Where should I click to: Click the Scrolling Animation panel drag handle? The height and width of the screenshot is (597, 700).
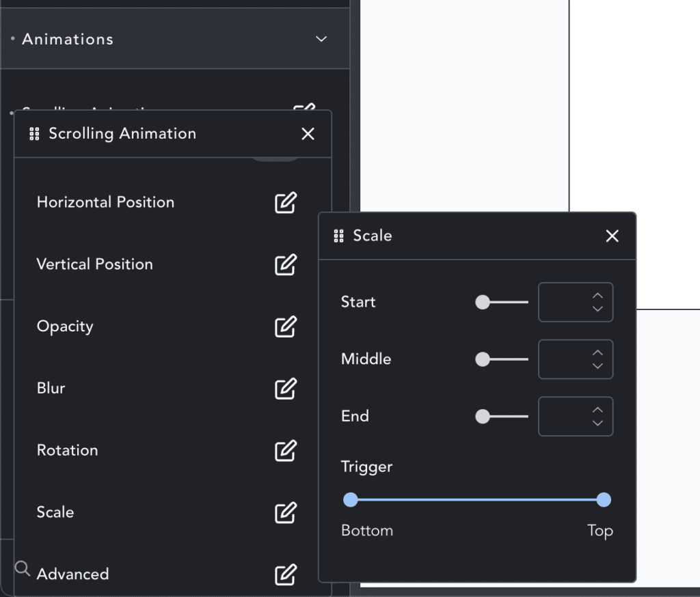(34, 134)
